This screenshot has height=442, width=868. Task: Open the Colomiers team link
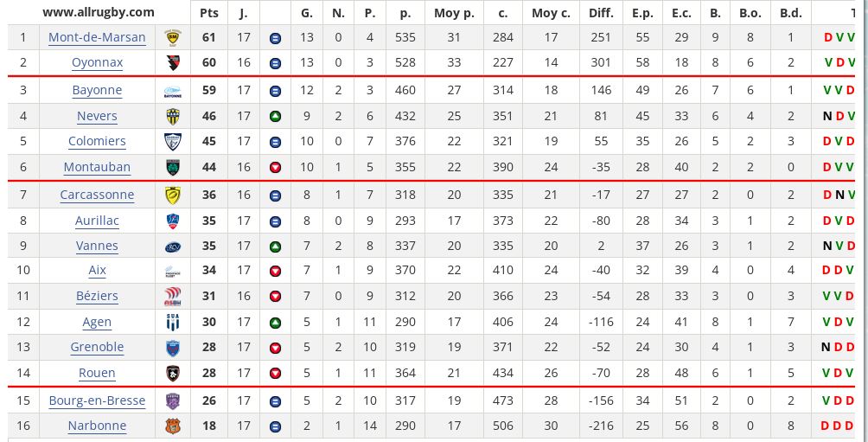[97, 141]
